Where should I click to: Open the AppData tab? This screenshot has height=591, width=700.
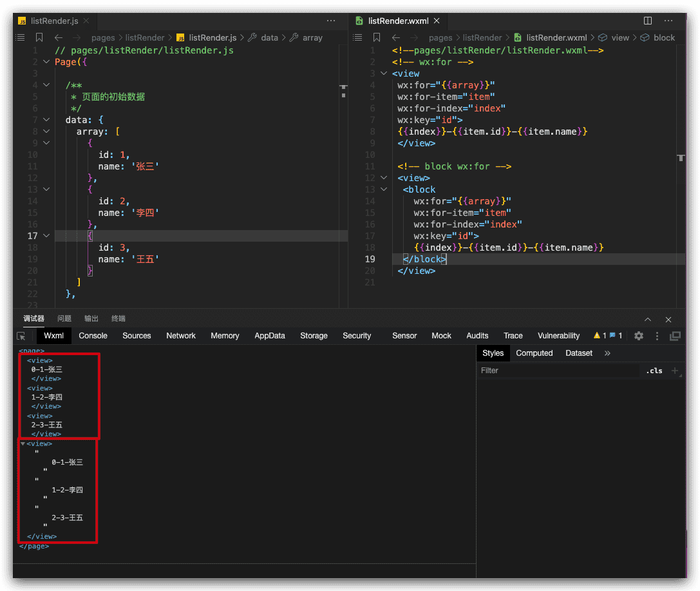pos(269,336)
